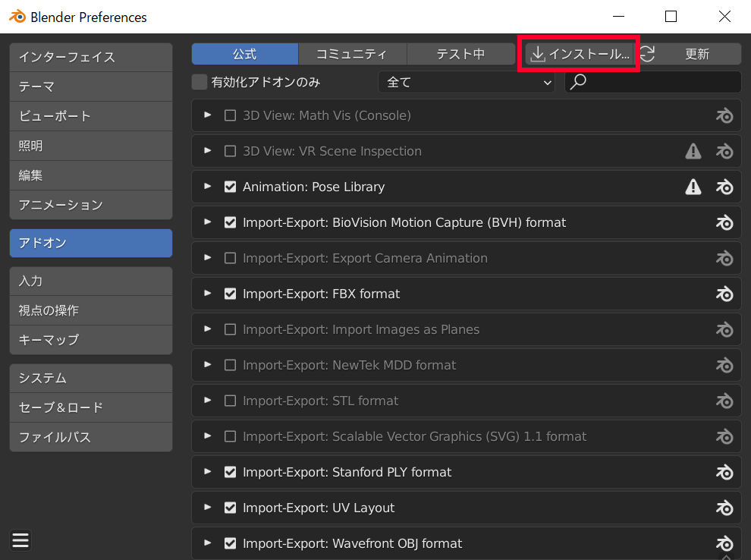This screenshot has width=751, height=560.
Task: Disable the Import-Export: FBX format addon
Action: pyautogui.click(x=231, y=294)
